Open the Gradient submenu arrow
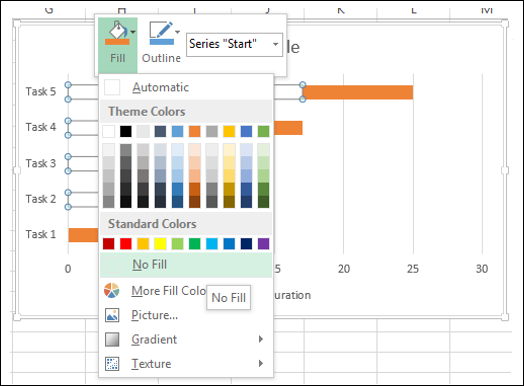This screenshot has height=386, width=524. (x=261, y=339)
